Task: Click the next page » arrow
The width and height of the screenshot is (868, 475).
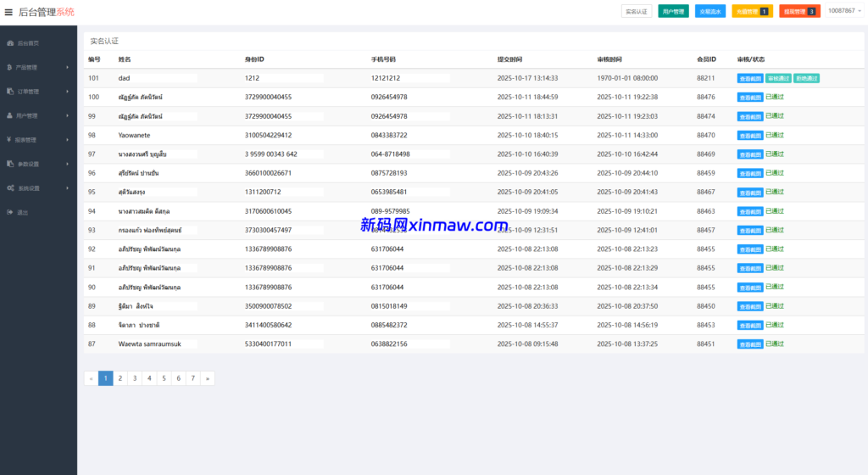Action: click(208, 378)
